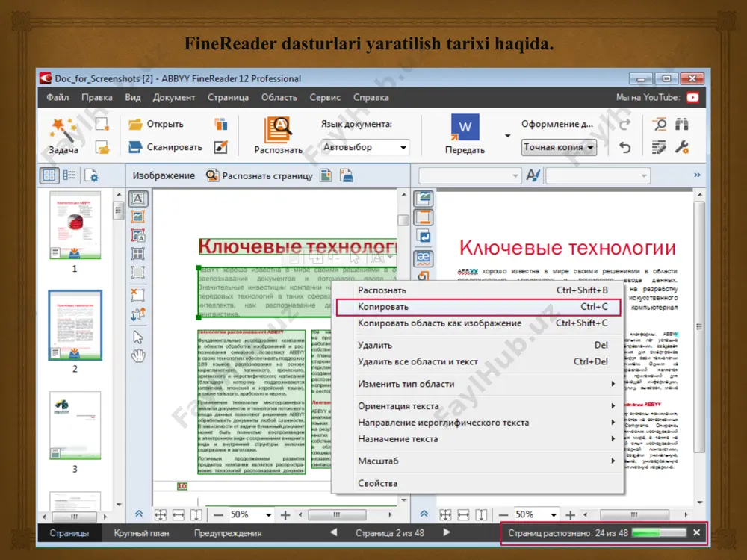
Task: Expand Изменить тип области submenu
Action: pos(478,384)
